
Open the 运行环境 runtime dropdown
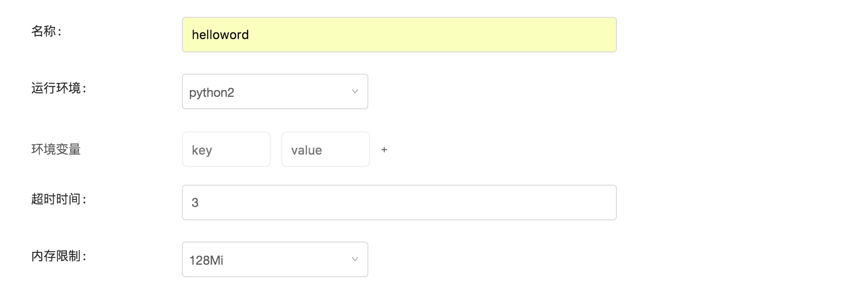275,91
